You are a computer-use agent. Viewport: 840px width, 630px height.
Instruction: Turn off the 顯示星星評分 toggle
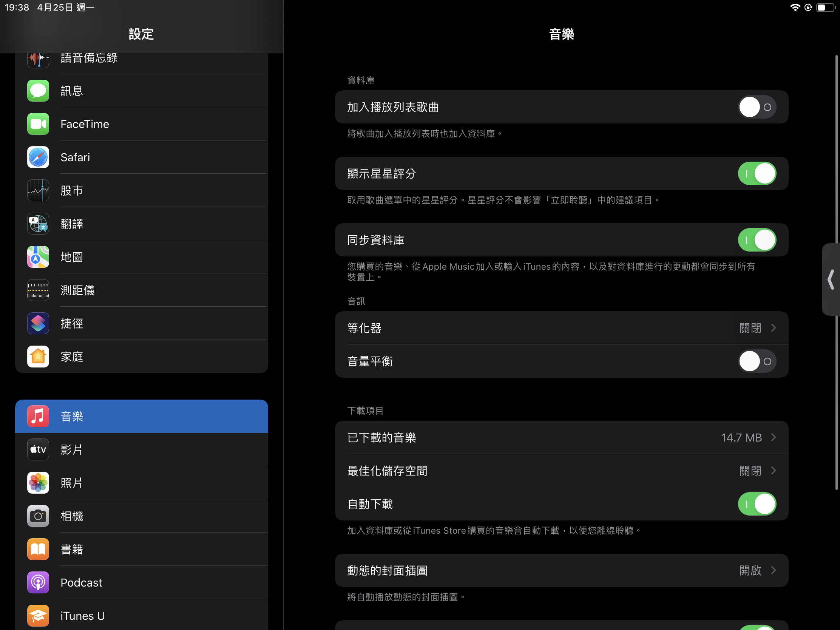[757, 173]
